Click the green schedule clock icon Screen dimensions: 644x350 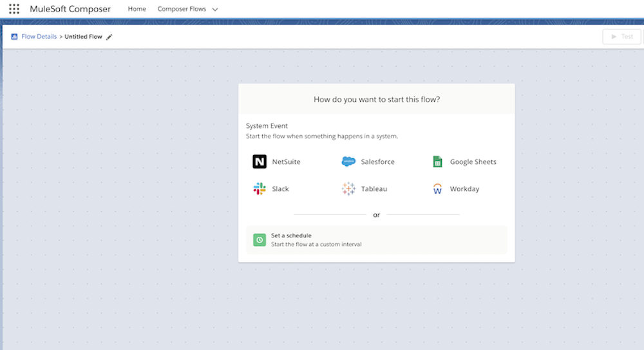pos(260,240)
